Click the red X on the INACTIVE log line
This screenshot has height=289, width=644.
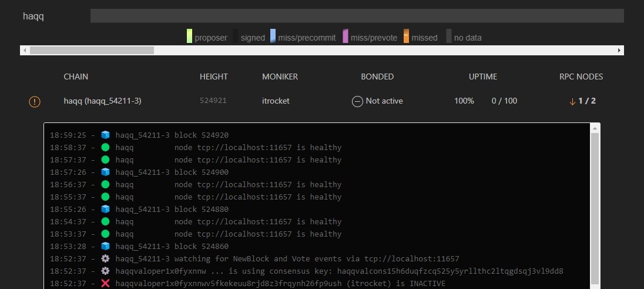pyautogui.click(x=105, y=283)
